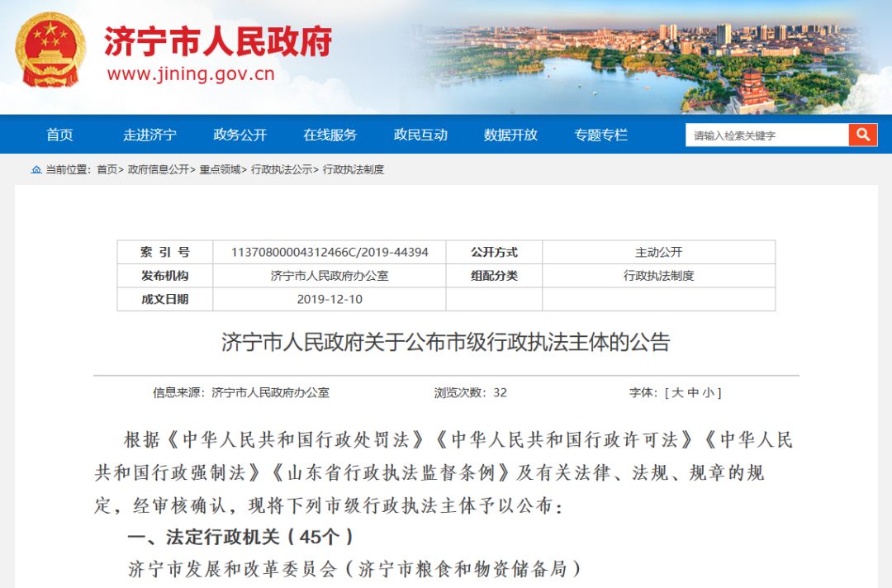Image resolution: width=892 pixels, height=588 pixels.
Task: Set font size to 大
Action: 677,392
